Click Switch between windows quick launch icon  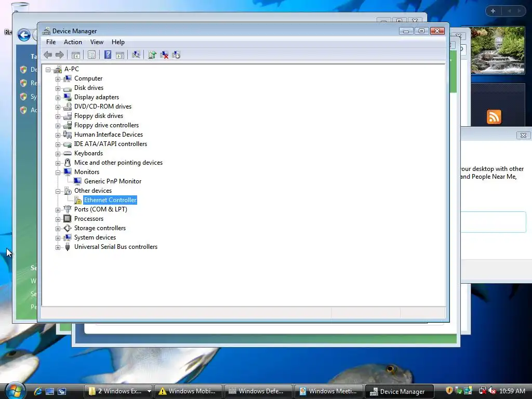pyautogui.click(x=62, y=391)
